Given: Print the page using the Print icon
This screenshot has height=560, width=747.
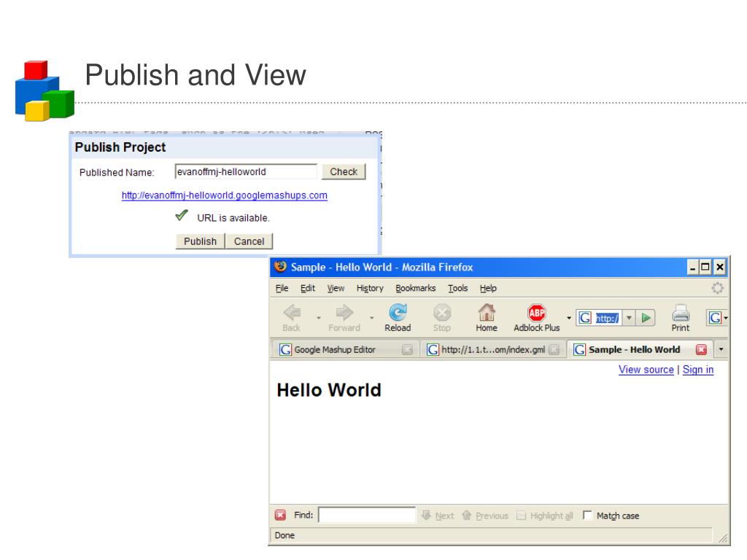Looking at the screenshot, I should [x=681, y=313].
